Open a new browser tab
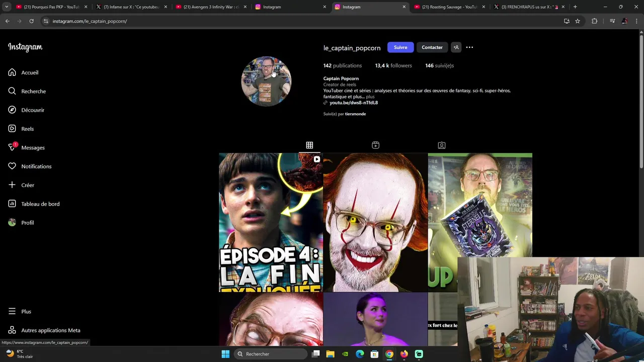 (x=575, y=7)
